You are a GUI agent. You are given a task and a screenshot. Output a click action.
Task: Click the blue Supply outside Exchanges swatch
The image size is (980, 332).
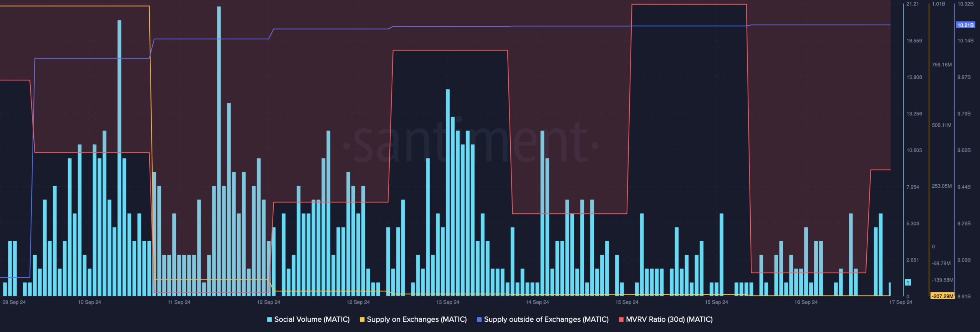point(479,319)
